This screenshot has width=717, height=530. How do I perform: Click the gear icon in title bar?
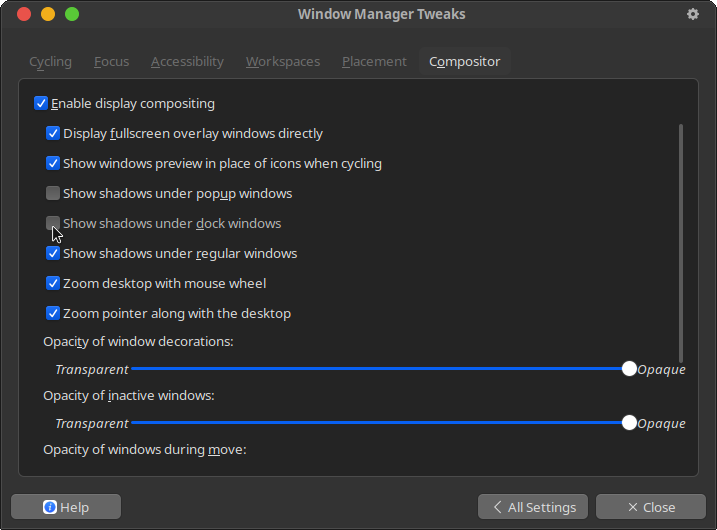[693, 14]
